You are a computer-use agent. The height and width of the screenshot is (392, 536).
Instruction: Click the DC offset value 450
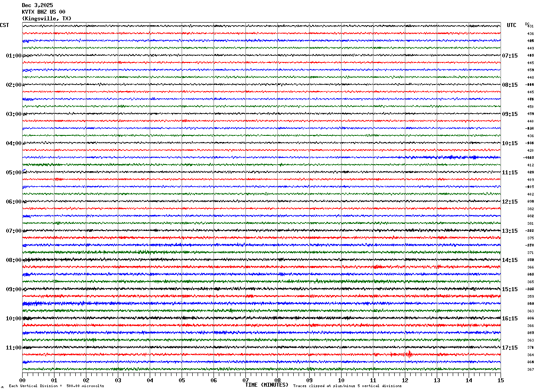tap(530, 107)
